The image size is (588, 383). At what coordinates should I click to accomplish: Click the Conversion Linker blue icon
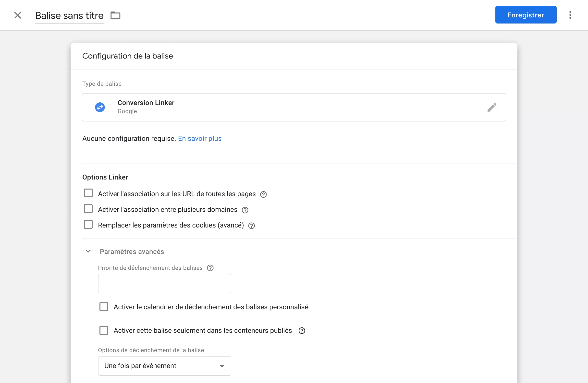tap(100, 107)
